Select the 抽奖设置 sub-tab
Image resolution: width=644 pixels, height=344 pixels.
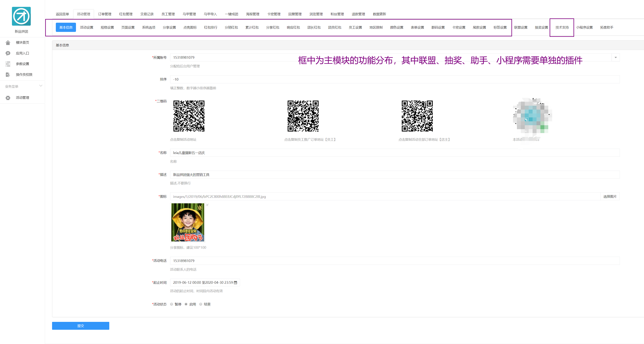click(541, 27)
